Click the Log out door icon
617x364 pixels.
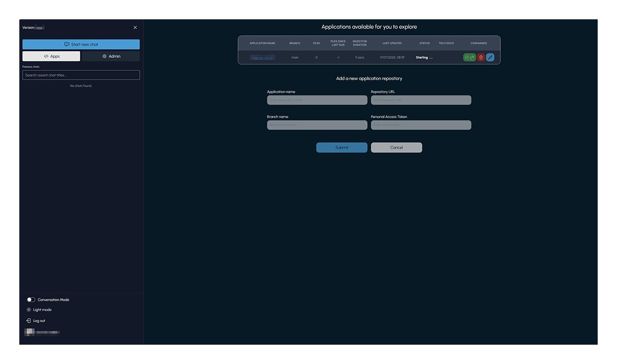(x=29, y=321)
